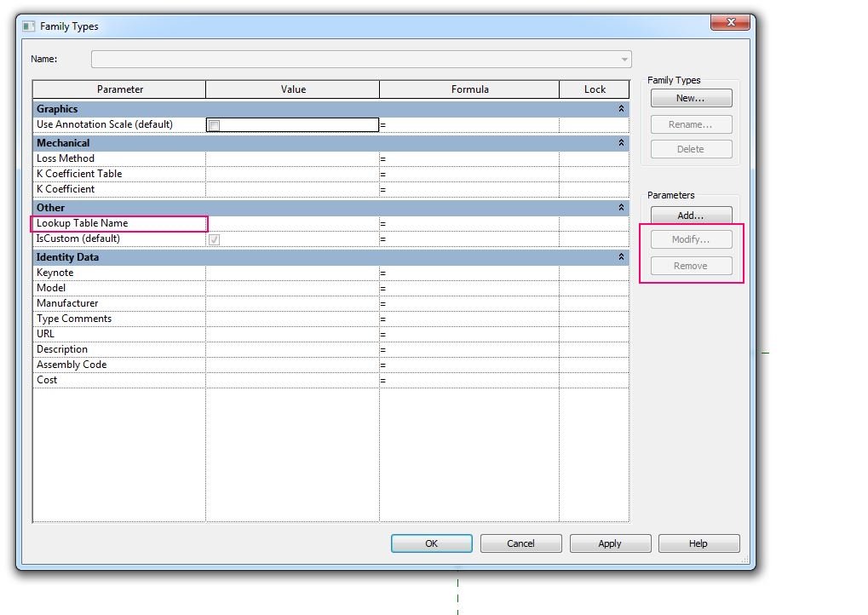The height and width of the screenshot is (615, 868).
Task: Dismiss the dialog with Cancel
Action: pyautogui.click(x=520, y=543)
